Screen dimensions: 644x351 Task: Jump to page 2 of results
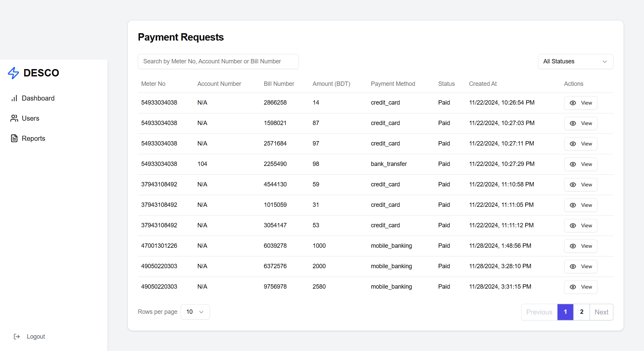(582, 312)
